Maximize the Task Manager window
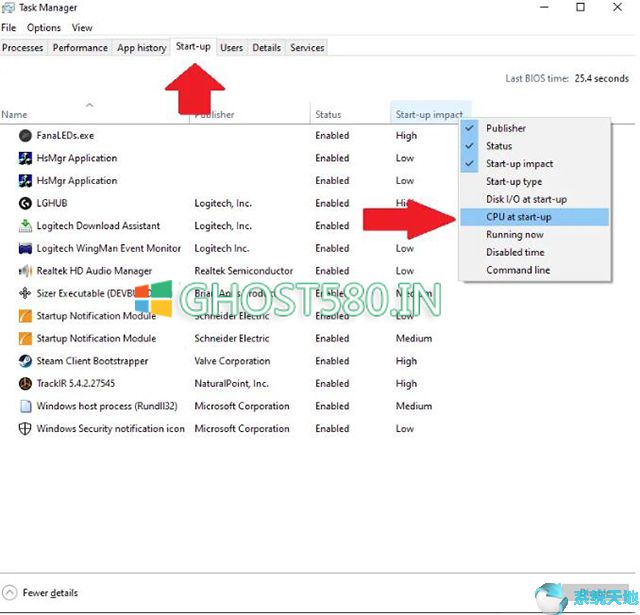 [580, 7]
